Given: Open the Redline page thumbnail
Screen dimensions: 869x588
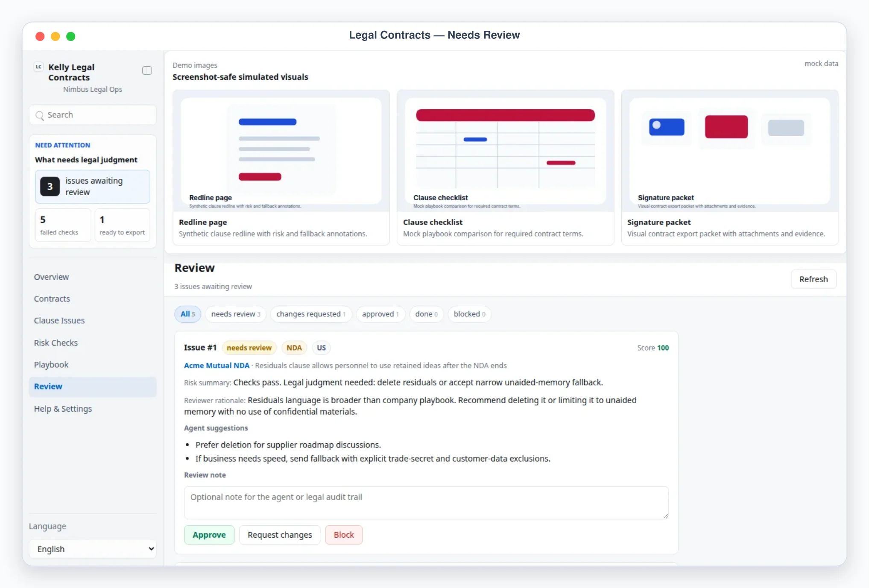Looking at the screenshot, I should coord(281,151).
